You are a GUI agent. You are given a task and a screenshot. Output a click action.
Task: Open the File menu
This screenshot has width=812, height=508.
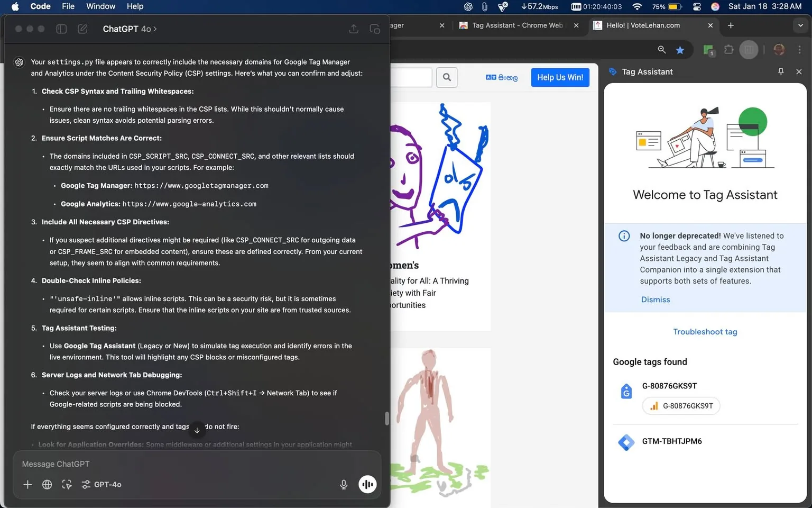coord(68,6)
